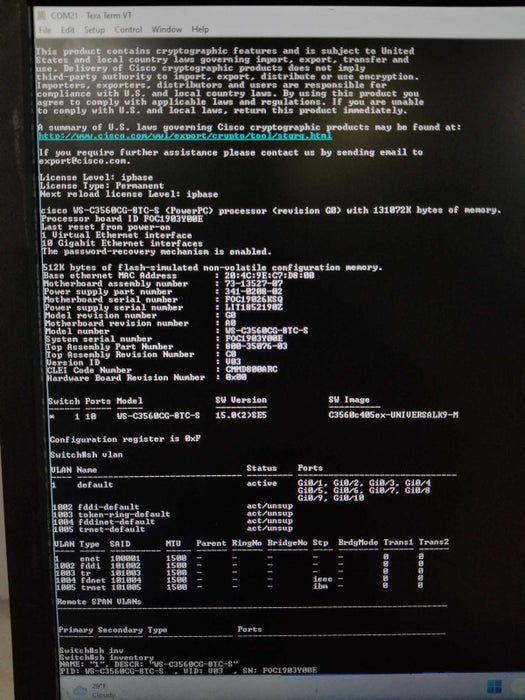Screen dimensions: 525x700
Task: Open the cisco.com export crypto URL
Action: (x=185, y=136)
